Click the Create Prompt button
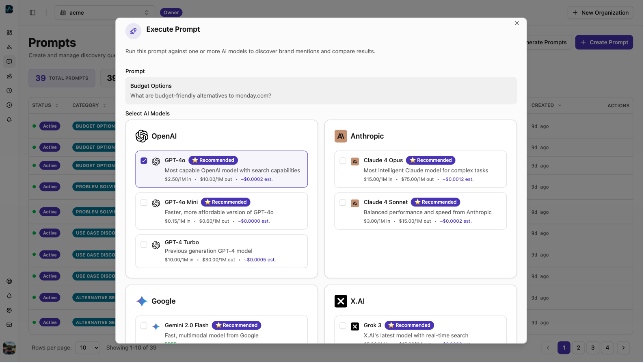 [x=604, y=42]
